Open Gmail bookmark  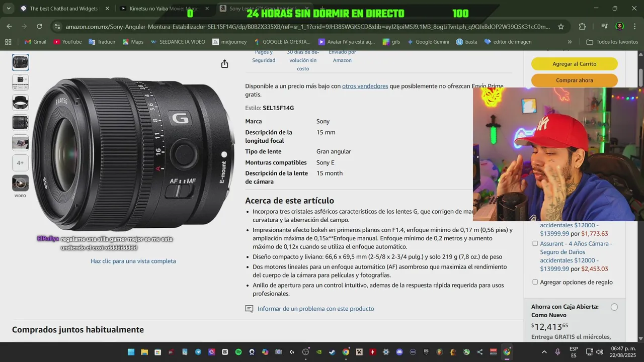(x=35, y=42)
